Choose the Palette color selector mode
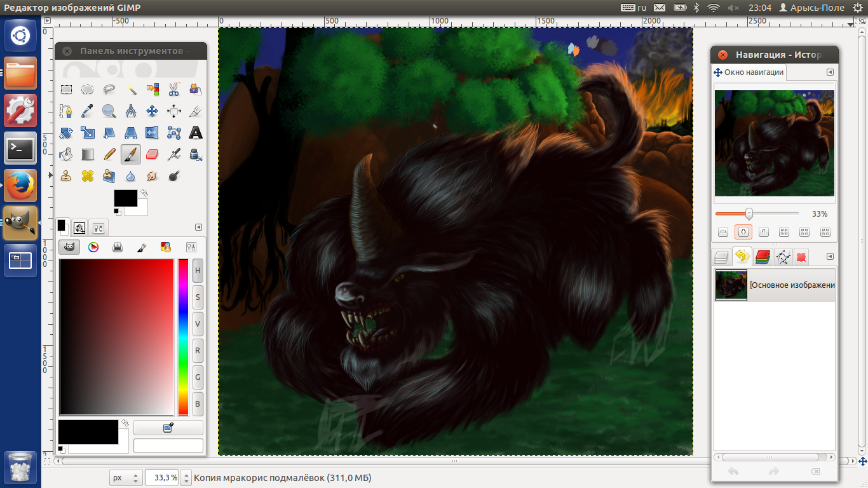868x488 pixels. 166,247
